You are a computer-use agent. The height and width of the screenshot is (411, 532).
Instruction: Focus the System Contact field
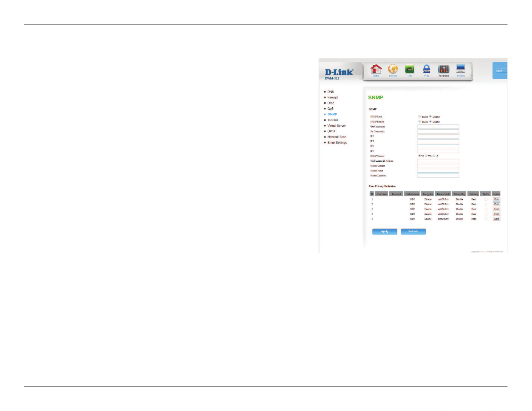pos(438,166)
